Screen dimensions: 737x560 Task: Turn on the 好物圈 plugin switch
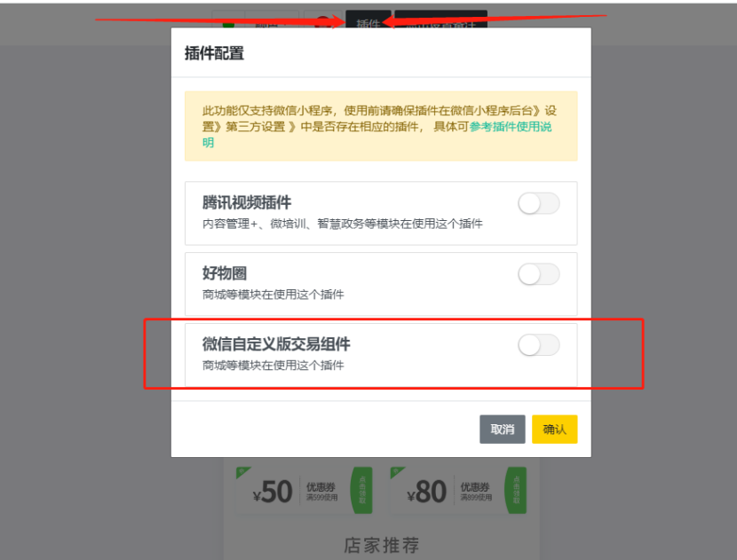coord(539,274)
